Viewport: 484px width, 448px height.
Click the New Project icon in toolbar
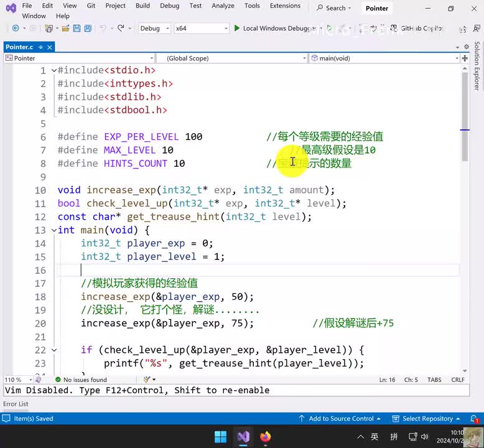click(49, 29)
